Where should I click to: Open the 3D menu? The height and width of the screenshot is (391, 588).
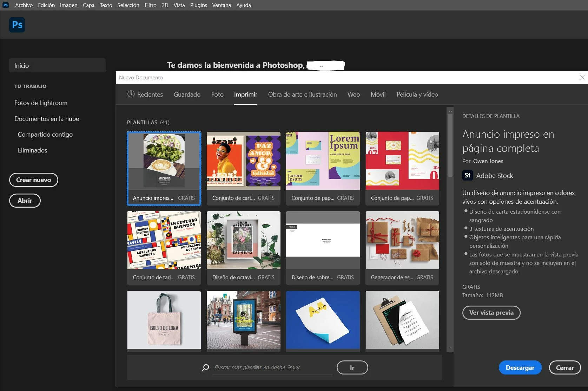point(165,5)
